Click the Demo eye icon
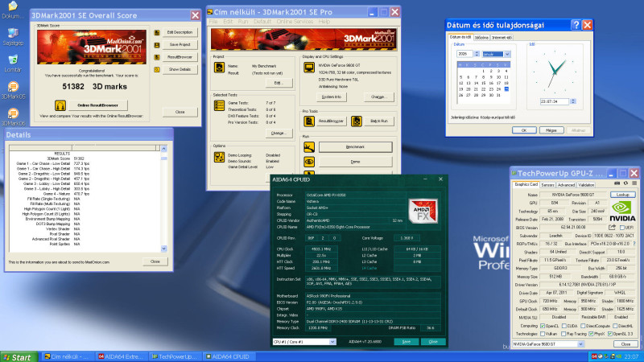The height and width of the screenshot is (362, 644). coord(309,162)
